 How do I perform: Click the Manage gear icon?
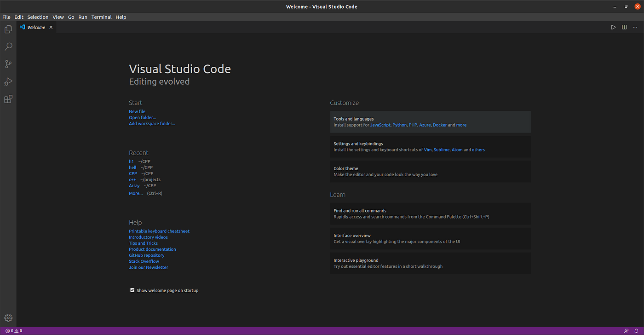coord(8,318)
